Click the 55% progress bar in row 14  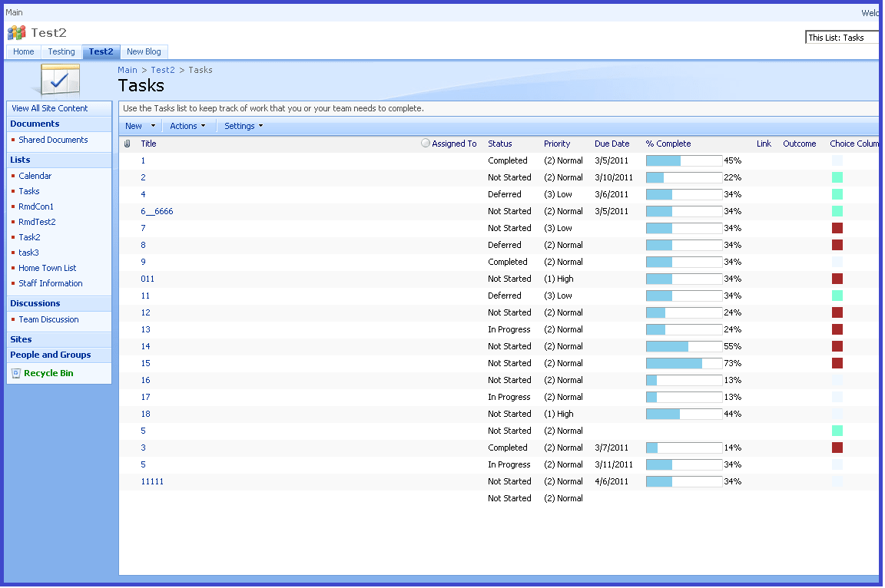684,347
